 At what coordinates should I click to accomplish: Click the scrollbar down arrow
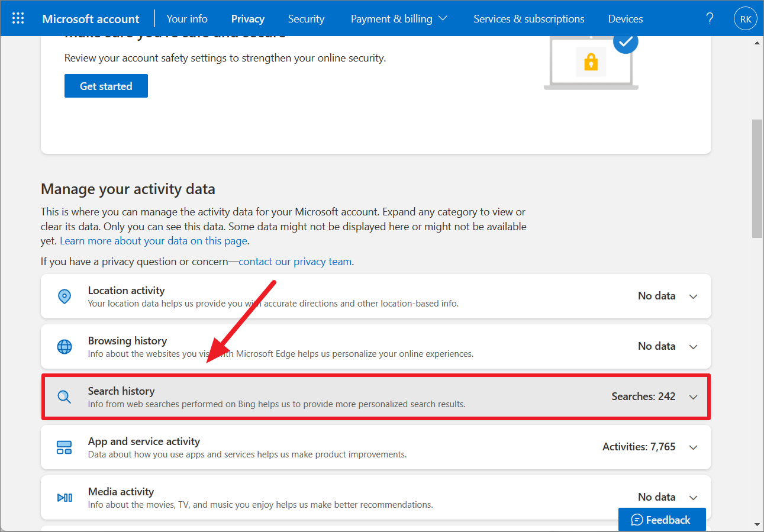pos(757,524)
